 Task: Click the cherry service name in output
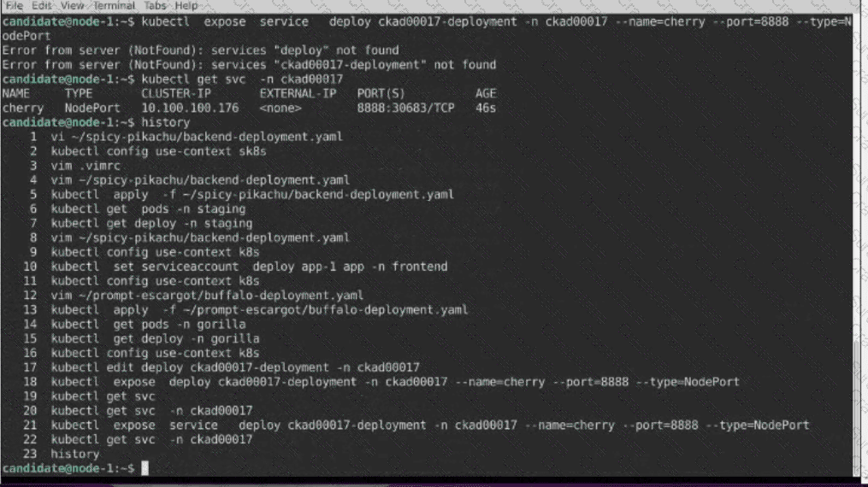click(x=23, y=108)
